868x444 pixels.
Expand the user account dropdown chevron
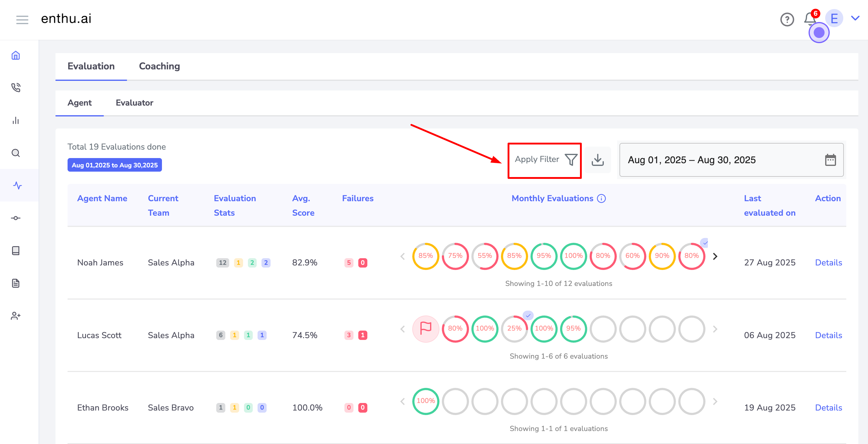855,18
